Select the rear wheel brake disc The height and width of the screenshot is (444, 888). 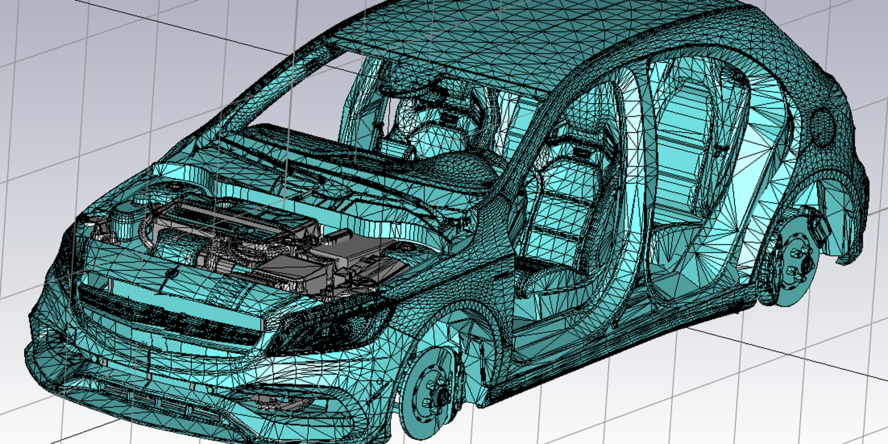click(x=793, y=263)
